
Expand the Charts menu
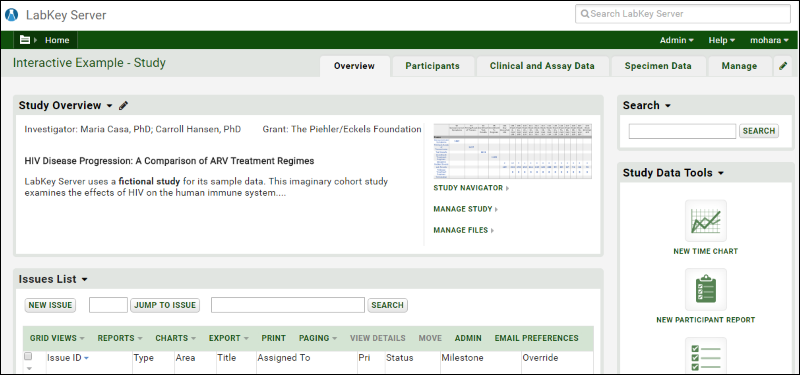click(176, 338)
